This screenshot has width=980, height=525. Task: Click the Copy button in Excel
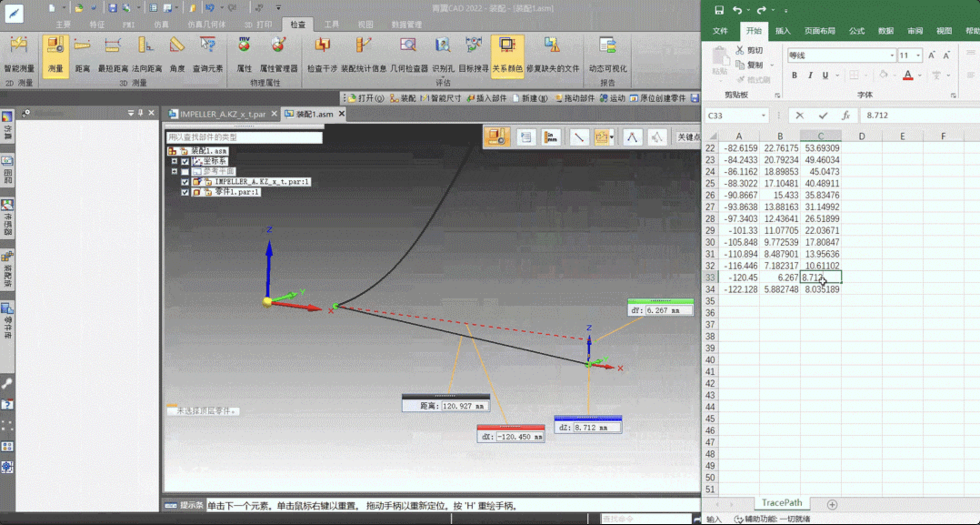[x=749, y=65]
